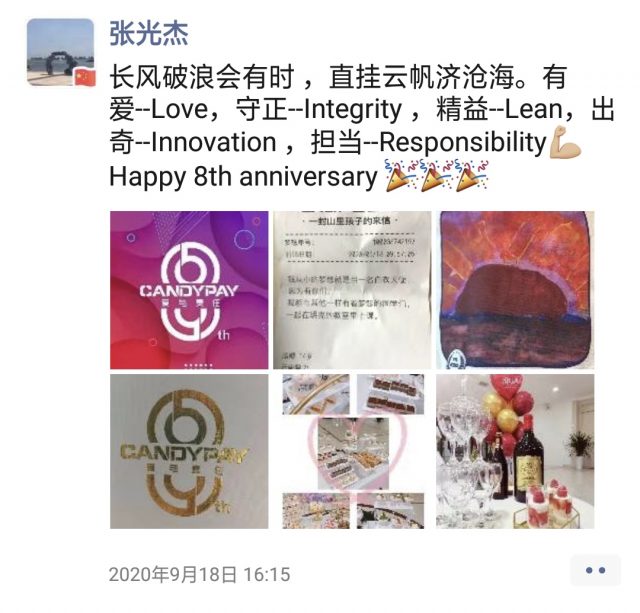Image resolution: width=640 pixels, height=613 pixels.
Task: Open the champagne glasses and balloons photo
Action: pyautogui.click(x=515, y=451)
